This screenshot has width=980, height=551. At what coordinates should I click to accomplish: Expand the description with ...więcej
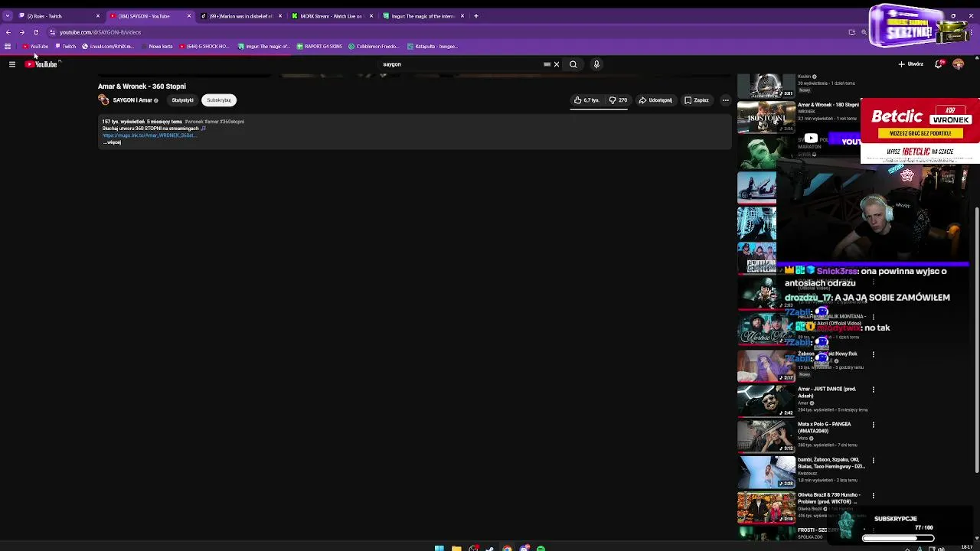(112, 142)
